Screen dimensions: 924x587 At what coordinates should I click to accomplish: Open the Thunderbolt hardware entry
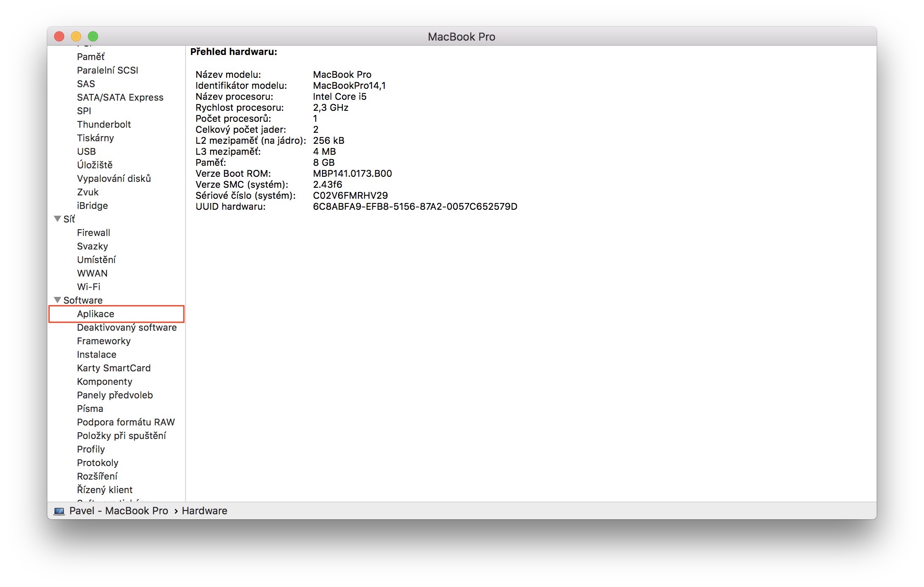pyautogui.click(x=104, y=124)
